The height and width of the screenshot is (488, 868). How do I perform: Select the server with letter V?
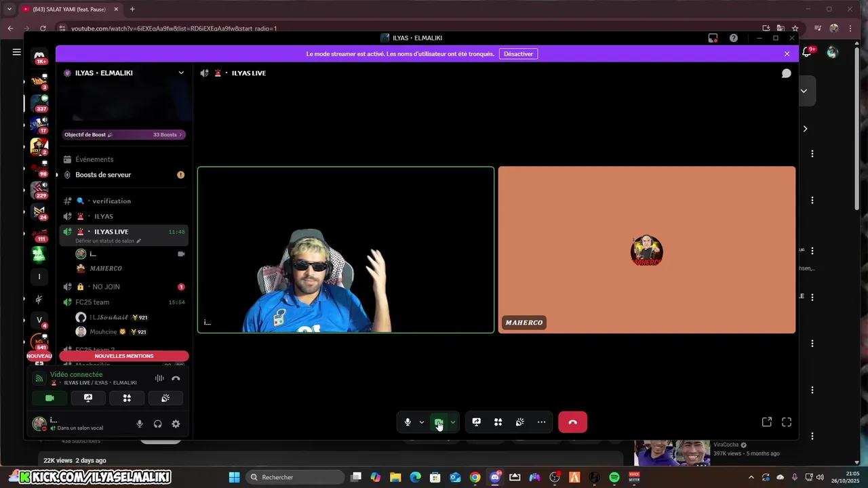click(39, 320)
